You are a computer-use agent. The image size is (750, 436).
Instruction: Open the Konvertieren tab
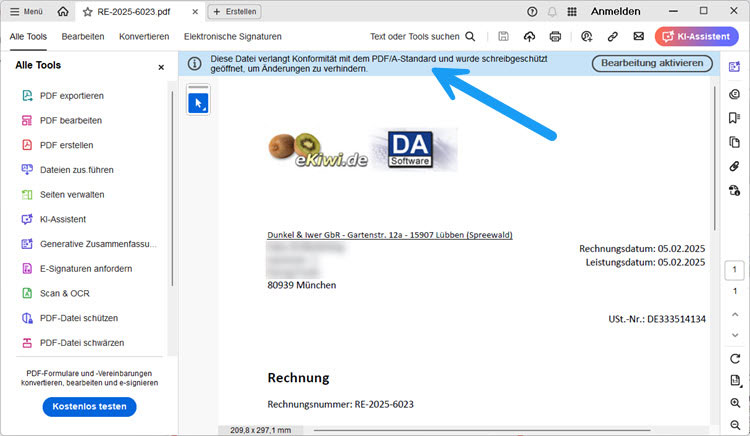(x=144, y=37)
